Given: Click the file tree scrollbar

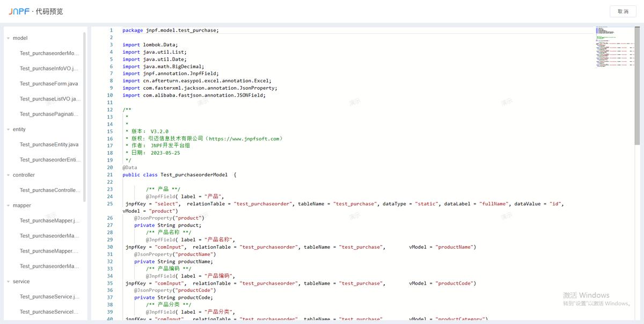Looking at the screenshot, I should coord(84,116).
